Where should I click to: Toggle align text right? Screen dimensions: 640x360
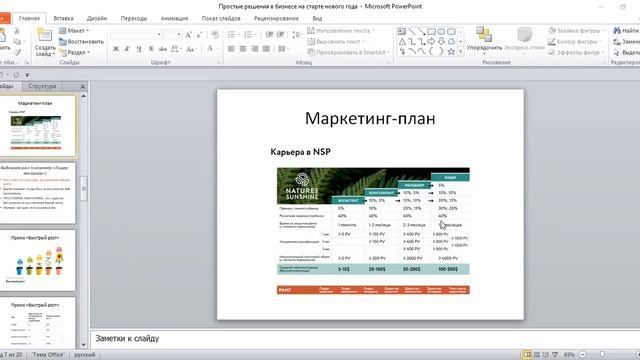[255, 49]
